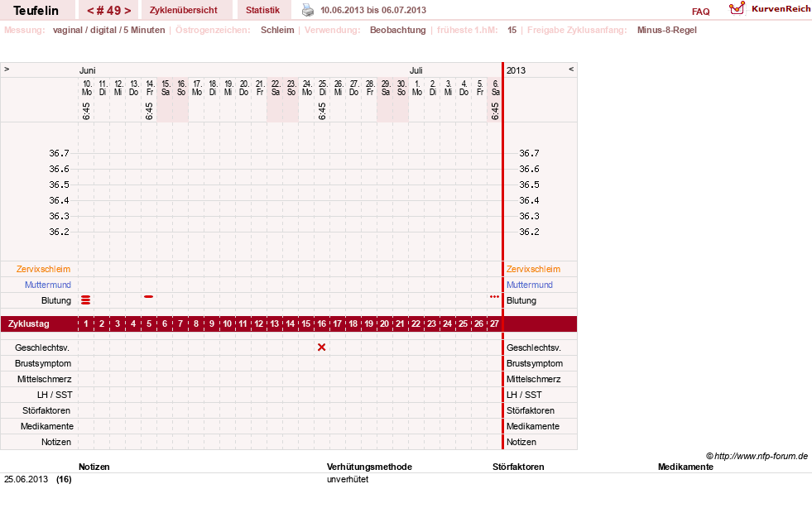Click the left Notizen row label
This screenshot has width=812, height=532.
(x=56, y=442)
